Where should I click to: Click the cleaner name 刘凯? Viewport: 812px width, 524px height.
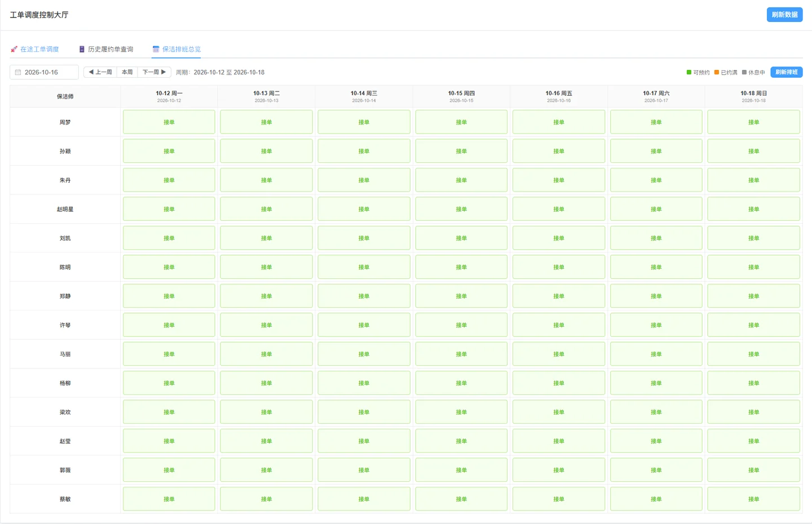(65, 238)
